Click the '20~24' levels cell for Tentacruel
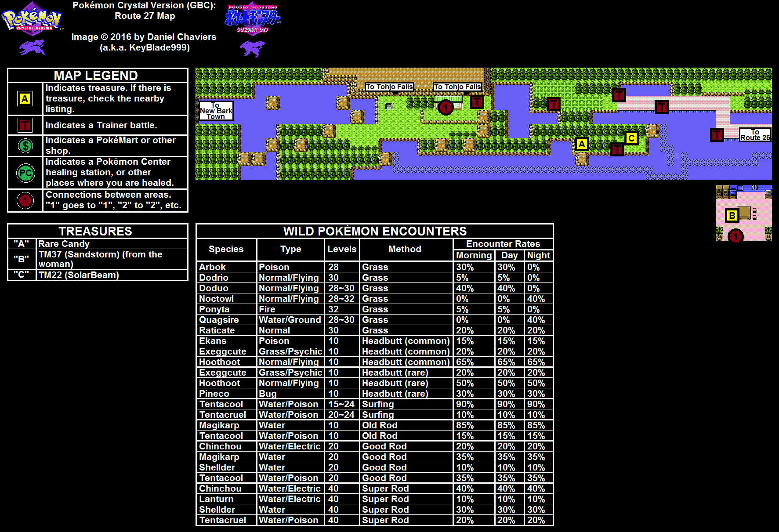Viewport: 779px width, 532px height. pos(341,415)
